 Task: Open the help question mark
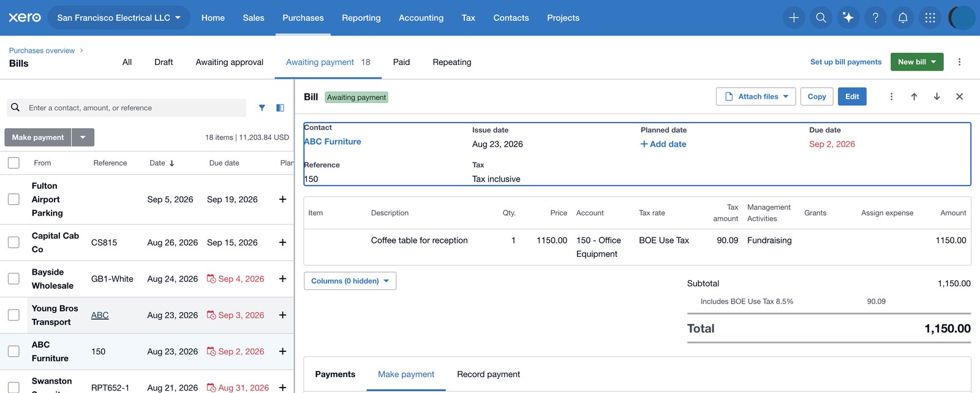point(876,18)
